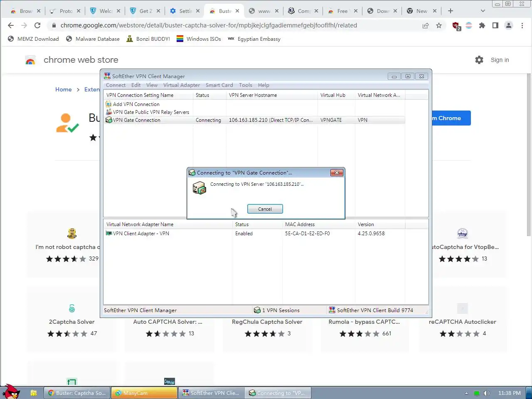Click the Virtual Network Adapter Name header
532x399 pixels.
pyautogui.click(x=168, y=224)
